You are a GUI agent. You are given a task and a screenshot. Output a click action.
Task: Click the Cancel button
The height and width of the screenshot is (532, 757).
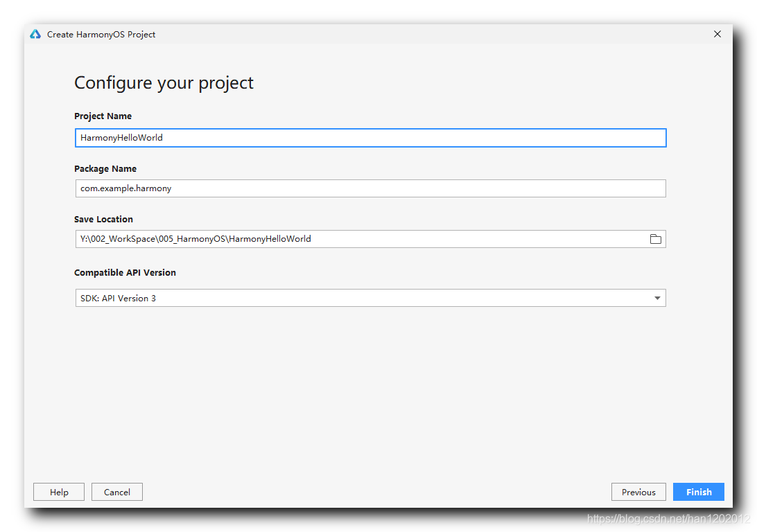117,492
